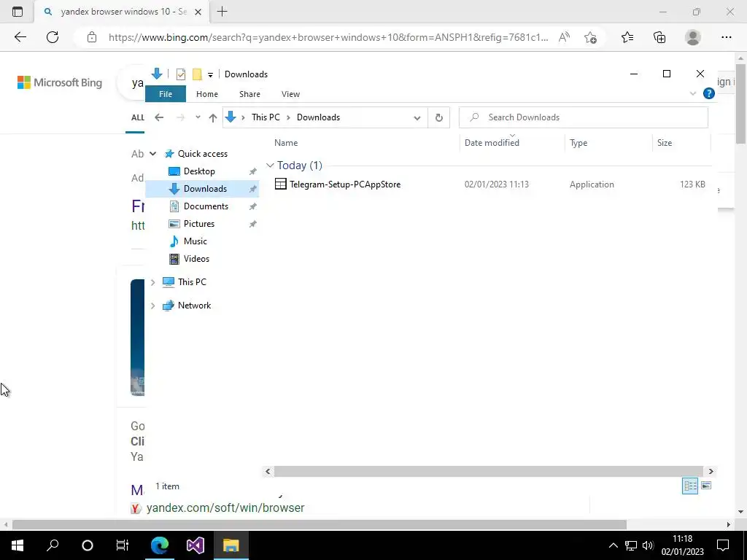
Task: Open Downloads in navigation pane
Action: click(x=205, y=189)
